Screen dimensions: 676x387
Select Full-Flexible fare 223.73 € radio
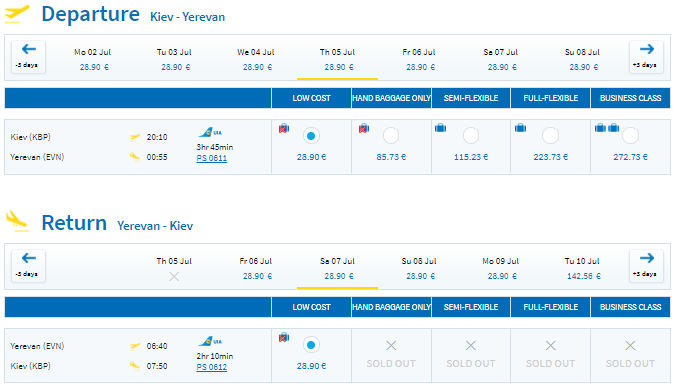click(551, 136)
